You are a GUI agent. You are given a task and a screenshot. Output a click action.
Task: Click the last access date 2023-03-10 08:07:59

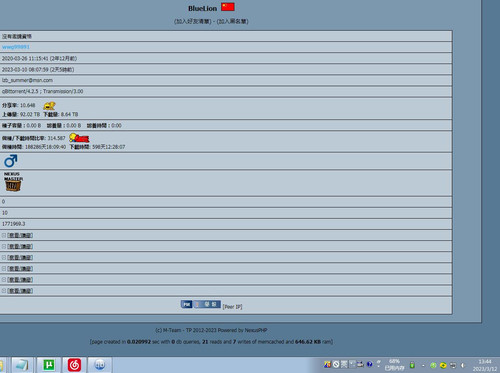click(25, 69)
